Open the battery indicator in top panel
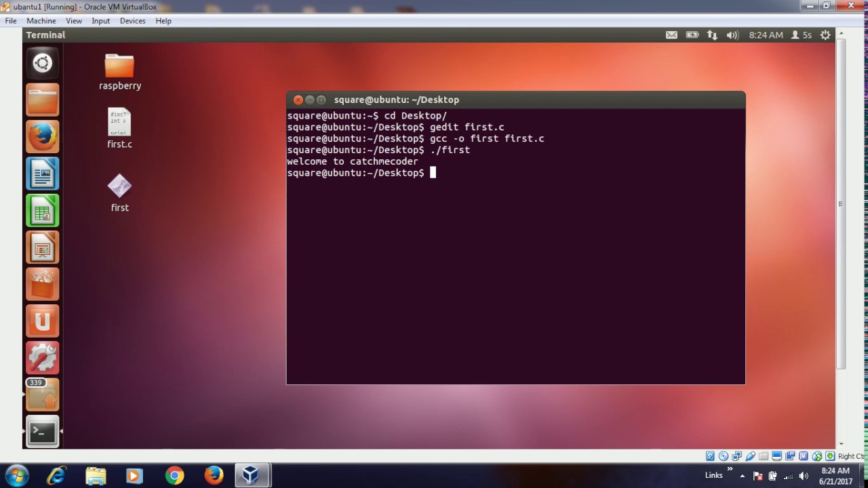The image size is (868, 488). click(x=692, y=35)
